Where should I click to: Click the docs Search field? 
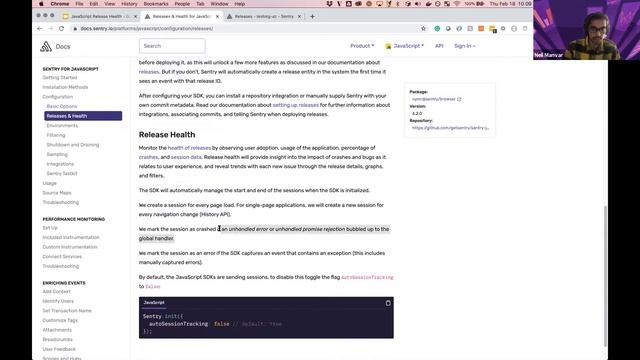click(172, 46)
